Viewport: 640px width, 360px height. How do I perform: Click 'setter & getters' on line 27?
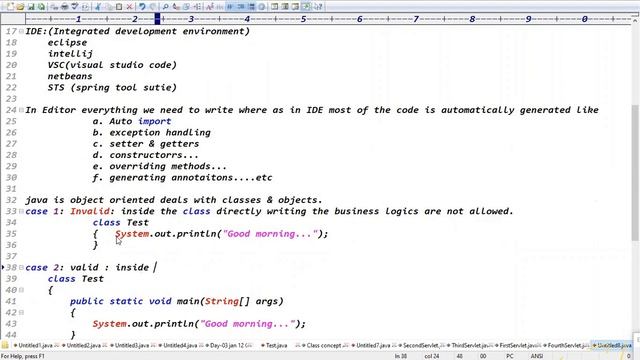(154, 144)
